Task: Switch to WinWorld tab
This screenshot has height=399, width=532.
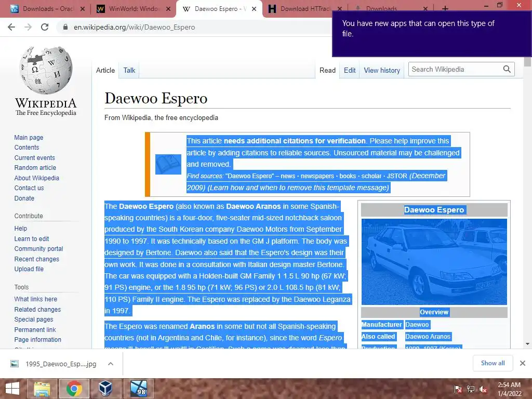Action: pyautogui.click(x=134, y=9)
